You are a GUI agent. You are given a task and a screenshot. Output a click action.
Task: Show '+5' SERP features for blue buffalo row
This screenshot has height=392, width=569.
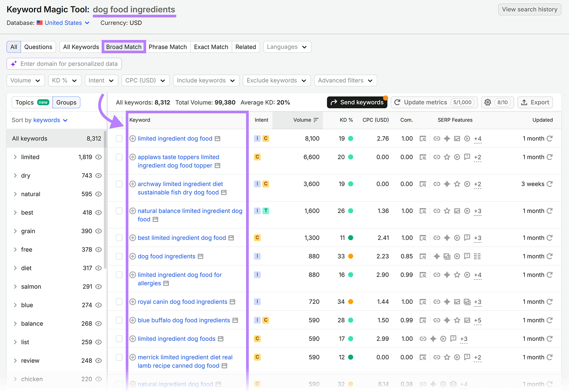[478, 321]
